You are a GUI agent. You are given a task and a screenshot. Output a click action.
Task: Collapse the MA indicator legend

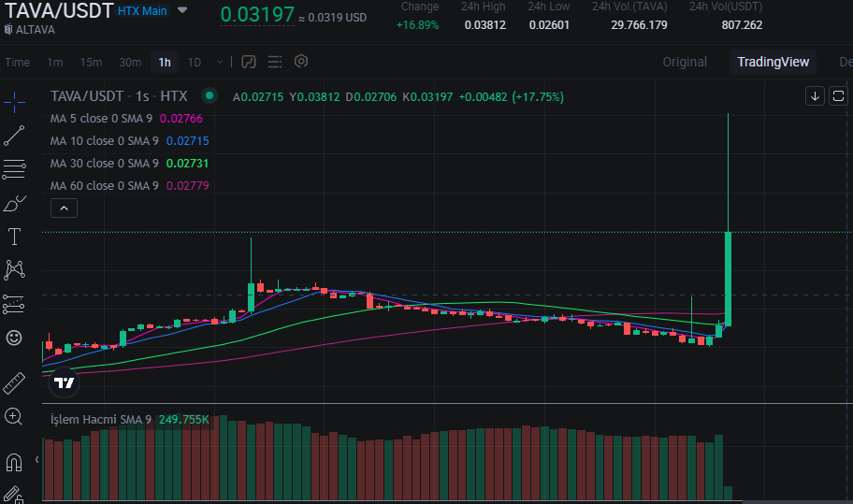(64, 208)
